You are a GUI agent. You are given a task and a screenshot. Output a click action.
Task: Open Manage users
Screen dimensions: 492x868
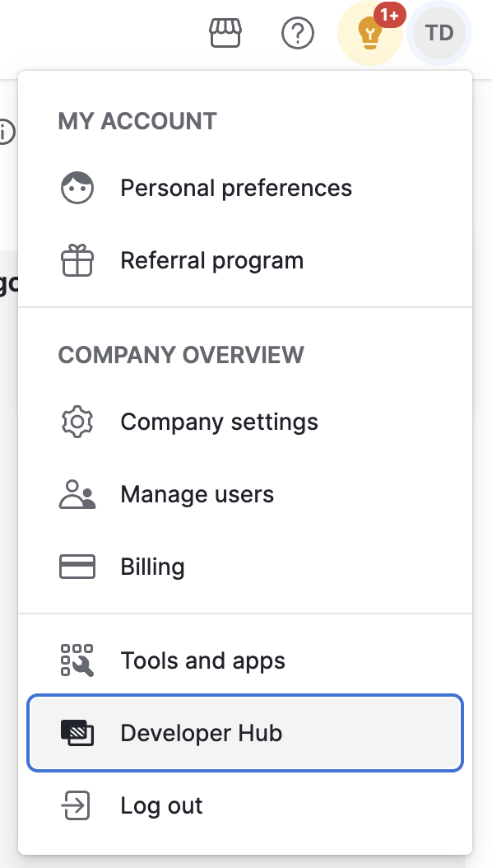coord(197,493)
